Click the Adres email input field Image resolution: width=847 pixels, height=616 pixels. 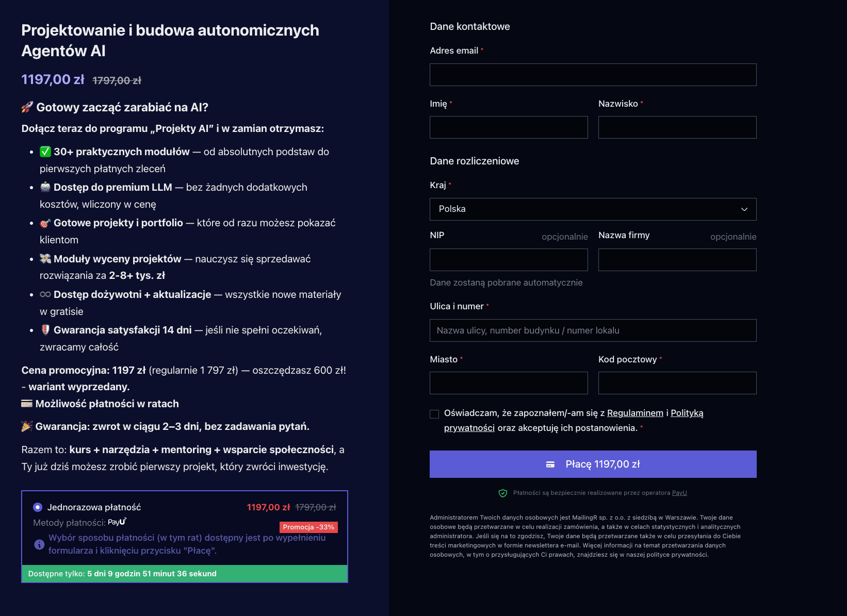[592, 74]
